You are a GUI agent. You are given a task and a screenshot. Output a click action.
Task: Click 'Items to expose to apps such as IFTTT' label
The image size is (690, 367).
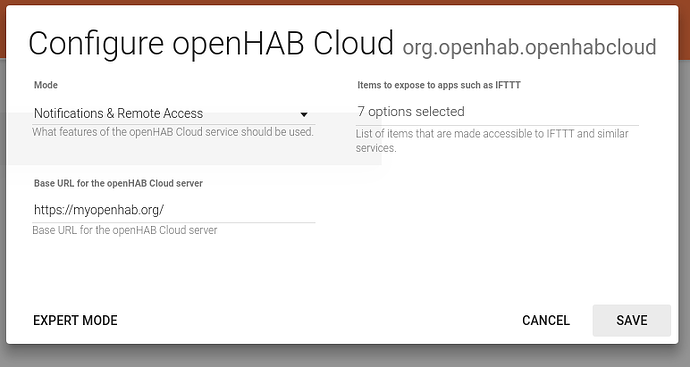pos(439,85)
